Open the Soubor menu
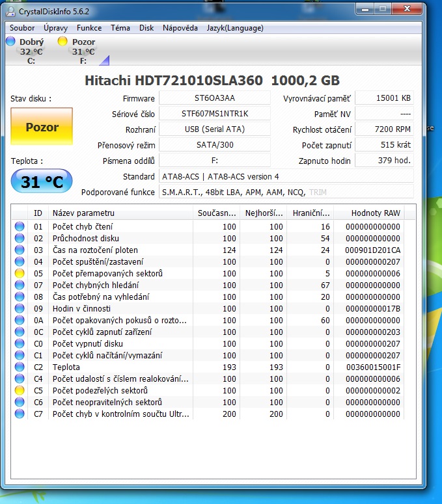This screenshot has height=504, width=442. (x=22, y=28)
